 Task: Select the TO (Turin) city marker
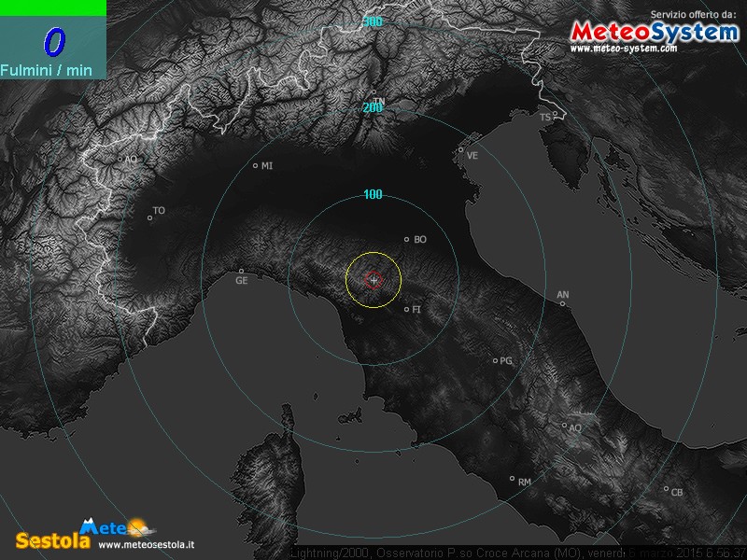149,218
